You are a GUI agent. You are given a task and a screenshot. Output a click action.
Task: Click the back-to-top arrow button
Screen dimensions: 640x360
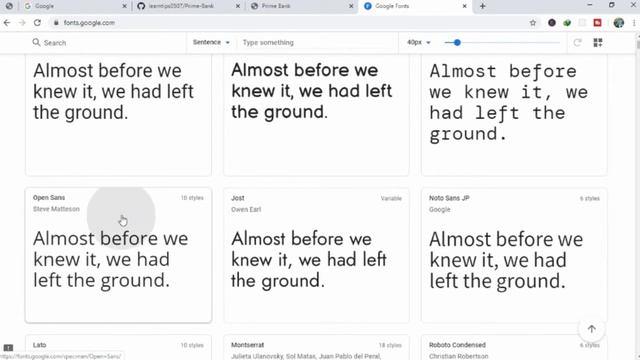tap(592, 329)
